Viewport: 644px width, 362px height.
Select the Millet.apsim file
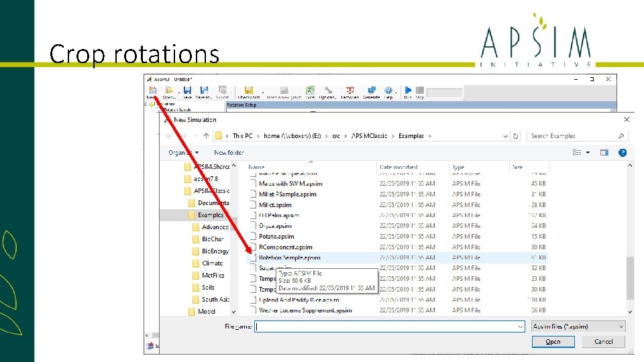coord(275,205)
